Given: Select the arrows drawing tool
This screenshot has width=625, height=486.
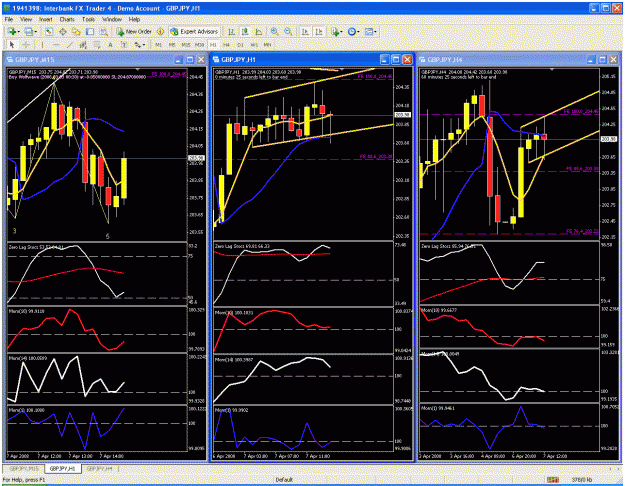Looking at the screenshot, I should tap(138, 45).
